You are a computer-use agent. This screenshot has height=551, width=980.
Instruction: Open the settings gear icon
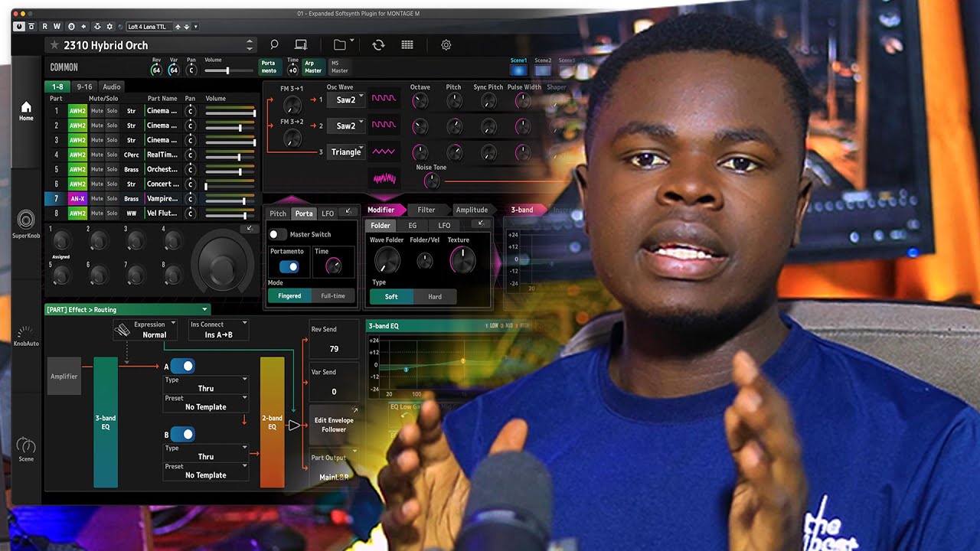(x=446, y=45)
